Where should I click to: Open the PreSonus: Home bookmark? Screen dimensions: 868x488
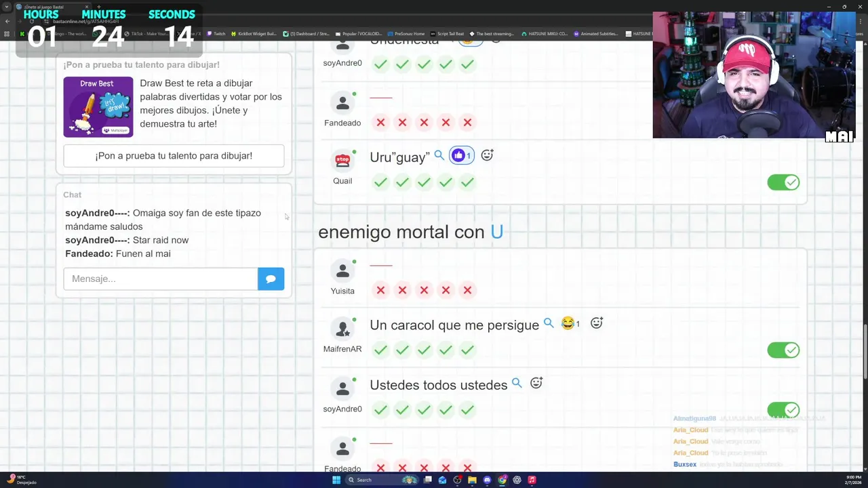pyautogui.click(x=406, y=34)
